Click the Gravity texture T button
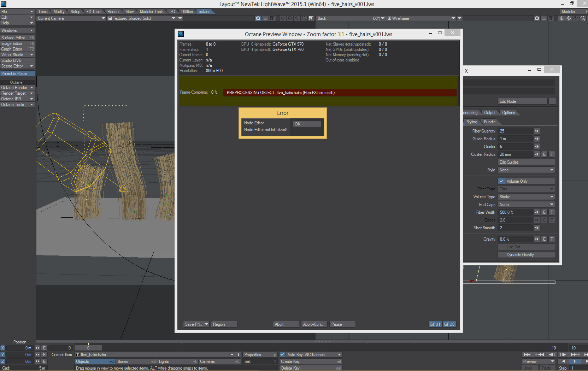 552,239
